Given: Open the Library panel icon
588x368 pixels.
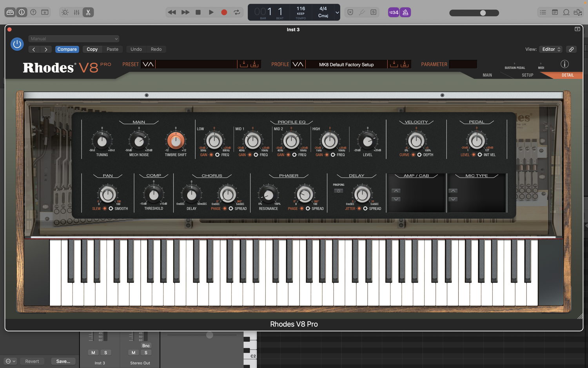Looking at the screenshot, I should pos(10,12).
